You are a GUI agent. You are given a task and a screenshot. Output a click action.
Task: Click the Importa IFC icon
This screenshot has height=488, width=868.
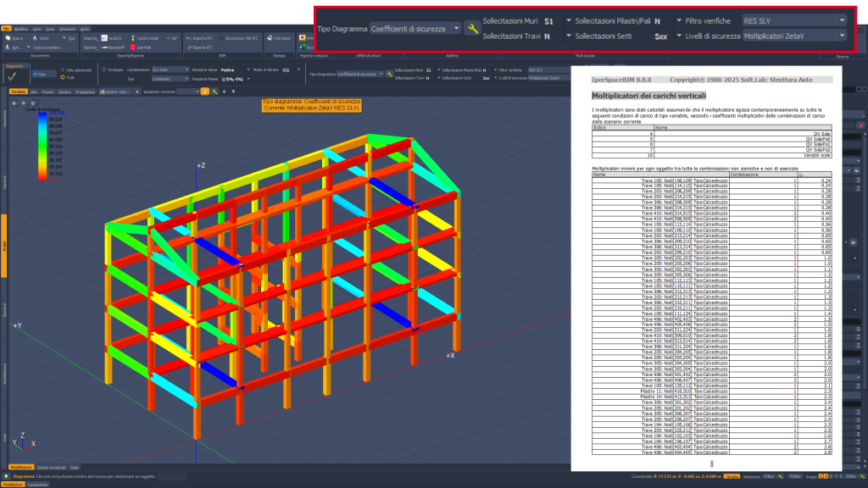189,38
